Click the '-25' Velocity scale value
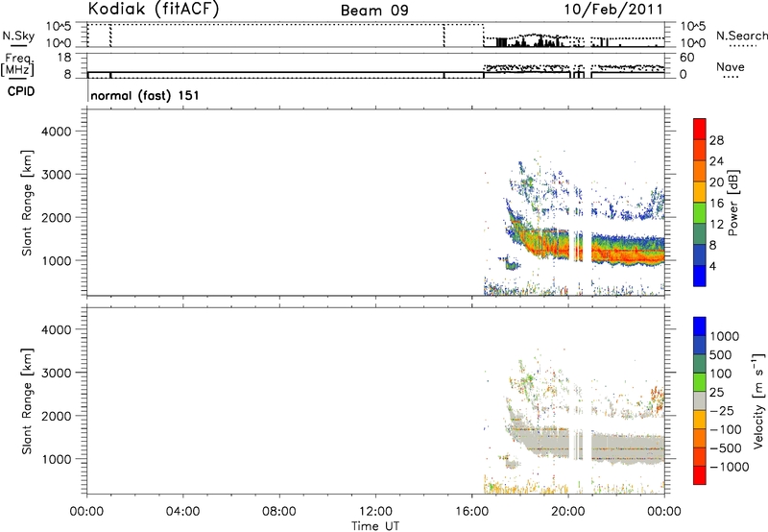 pos(722,411)
